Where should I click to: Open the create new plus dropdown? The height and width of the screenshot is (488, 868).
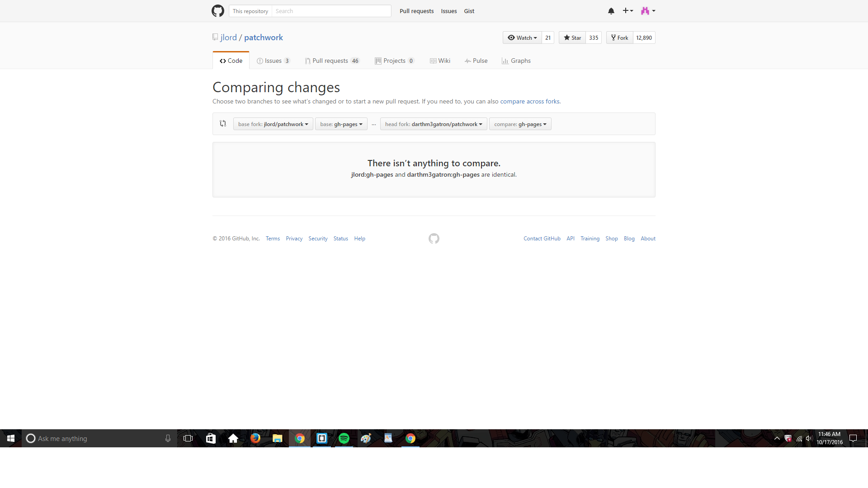click(627, 11)
